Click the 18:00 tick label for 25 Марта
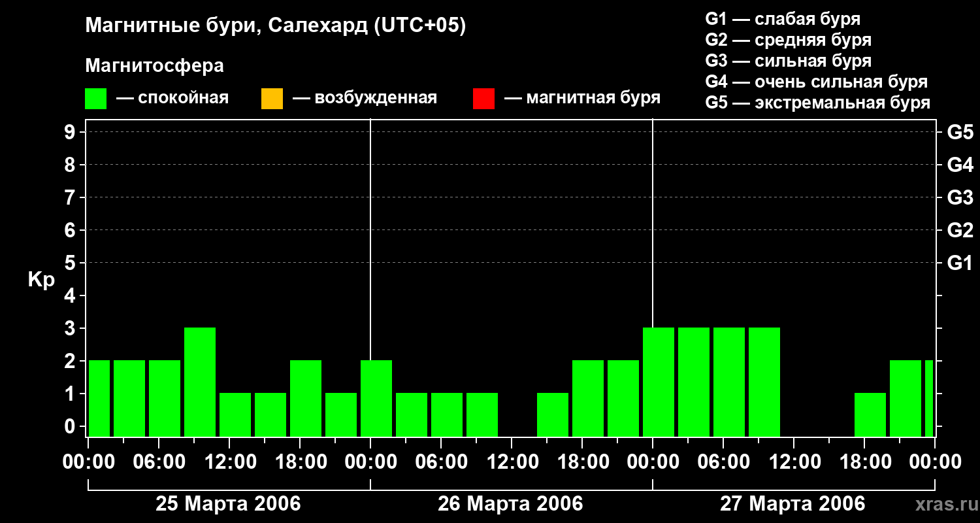This screenshot has width=980, height=523. click(300, 462)
